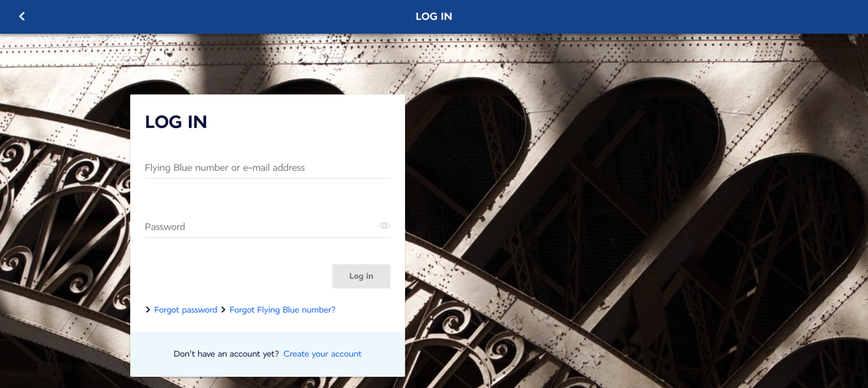Click the "Don't have an account yet?" text
This screenshot has height=388, width=868.
pyautogui.click(x=226, y=354)
